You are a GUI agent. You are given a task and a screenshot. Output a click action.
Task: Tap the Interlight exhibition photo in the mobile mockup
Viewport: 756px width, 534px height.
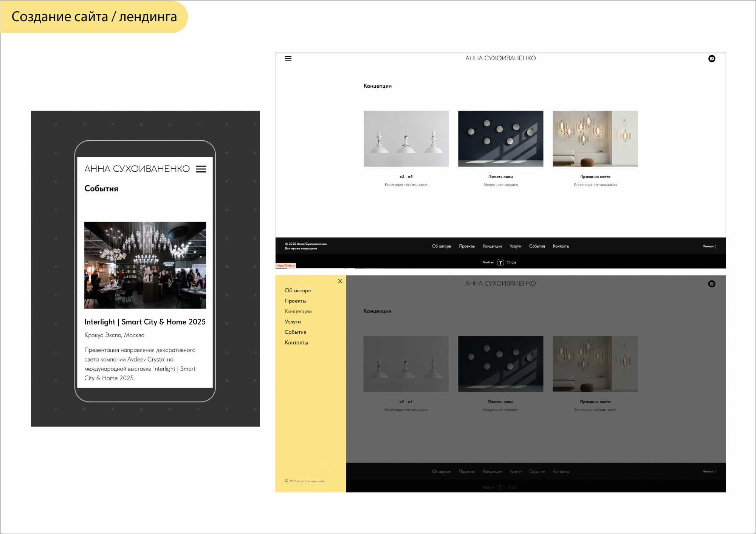[x=145, y=265]
